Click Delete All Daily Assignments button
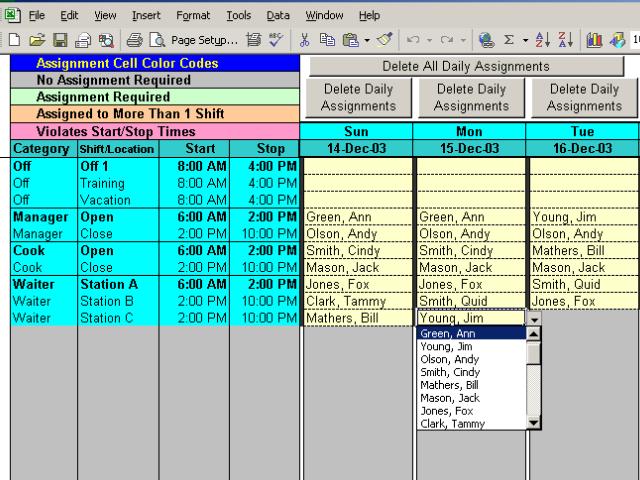The height and width of the screenshot is (480, 640). click(x=466, y=66)
